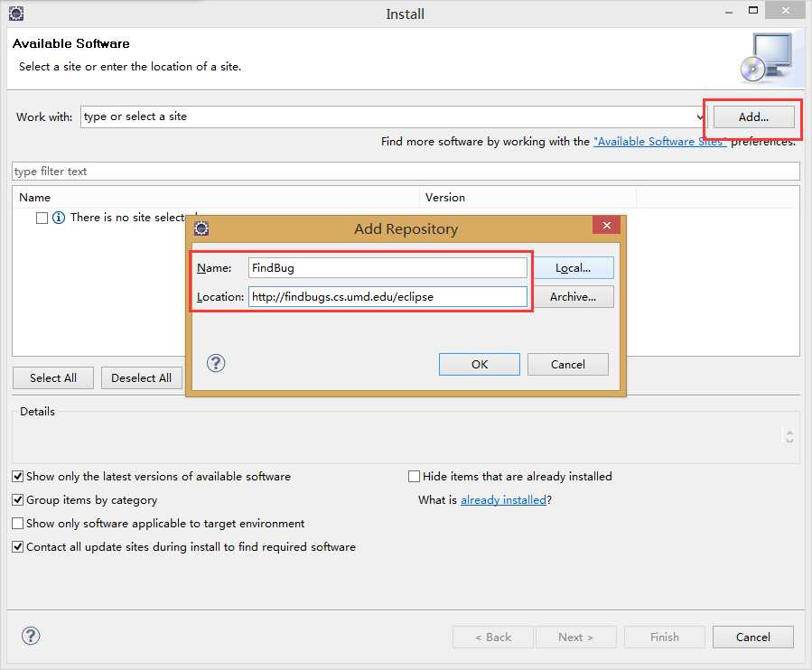Click the help icon in Add Repository dialog
The width and height of the screenshot is (812, 670).
click(216, 364)
